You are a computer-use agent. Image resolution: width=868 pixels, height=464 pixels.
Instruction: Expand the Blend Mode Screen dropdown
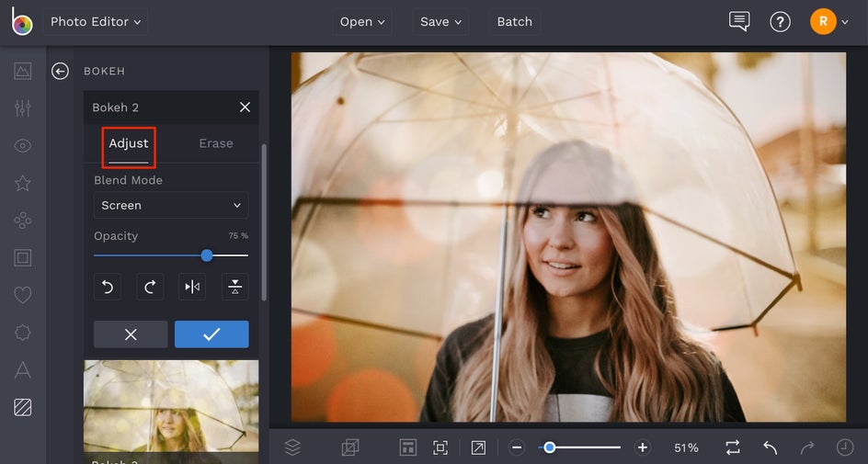171,206
